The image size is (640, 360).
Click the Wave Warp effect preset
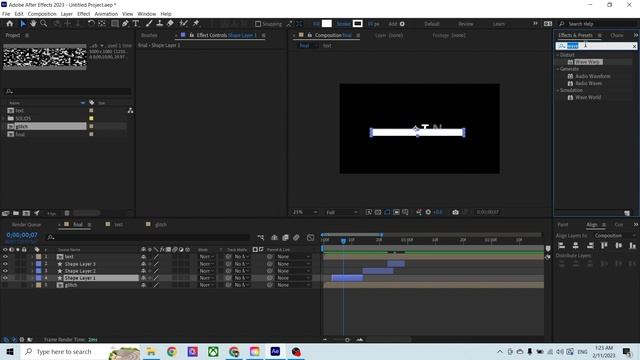(x=588, y=62)
